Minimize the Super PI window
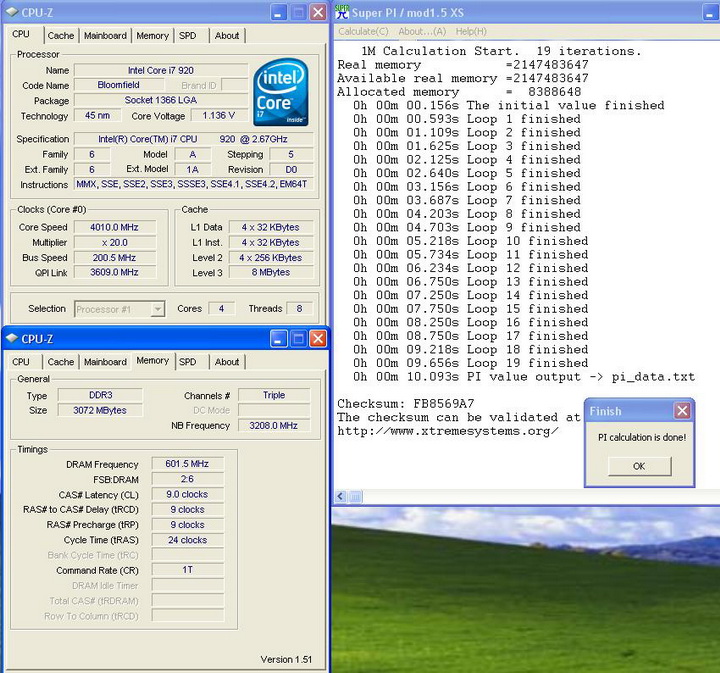This screenshot has width=720, height=673. [711, 12]
